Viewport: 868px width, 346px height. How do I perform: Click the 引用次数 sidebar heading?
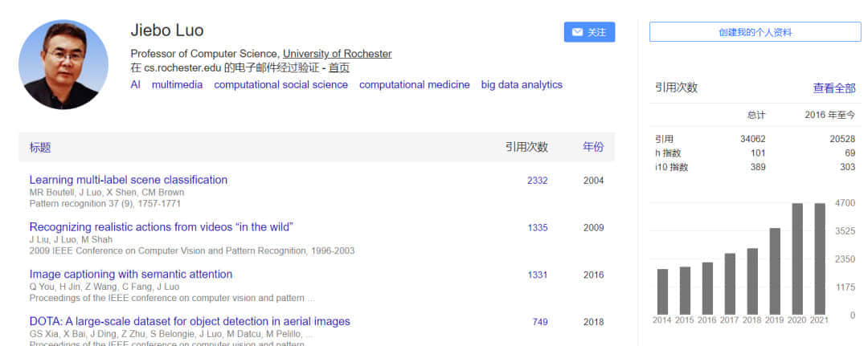pos(676,88)
